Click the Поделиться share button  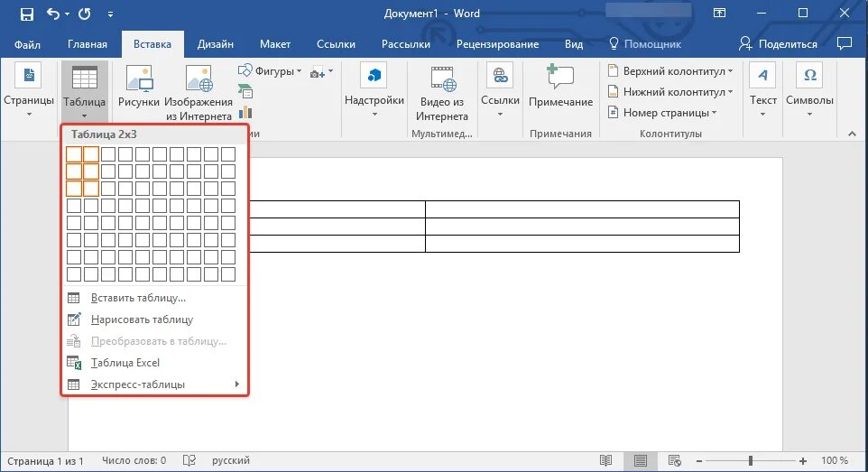point(778,44)
